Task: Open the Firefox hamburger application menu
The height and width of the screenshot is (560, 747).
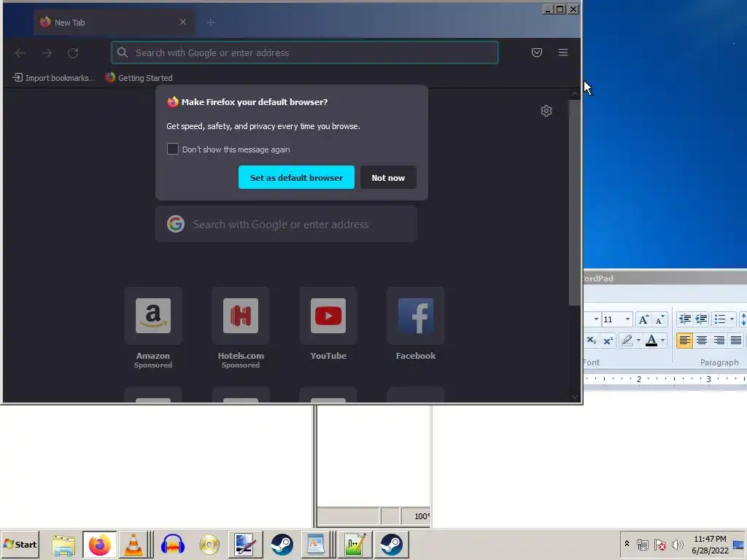Action: pos(563,52)
